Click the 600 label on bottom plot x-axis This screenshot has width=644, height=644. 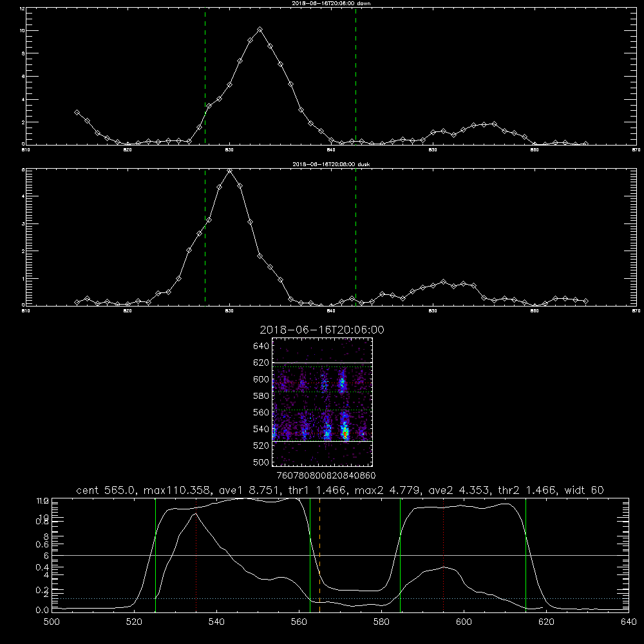[464, 622]
